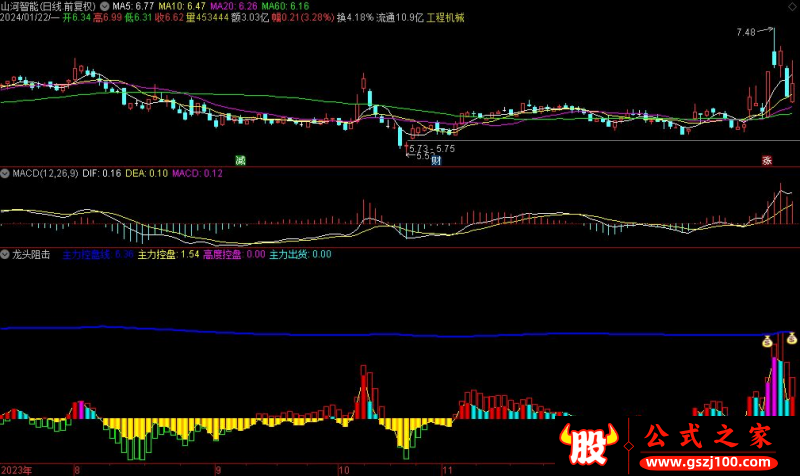Click the green 减 marker below the candlesticks

(240, 159)
